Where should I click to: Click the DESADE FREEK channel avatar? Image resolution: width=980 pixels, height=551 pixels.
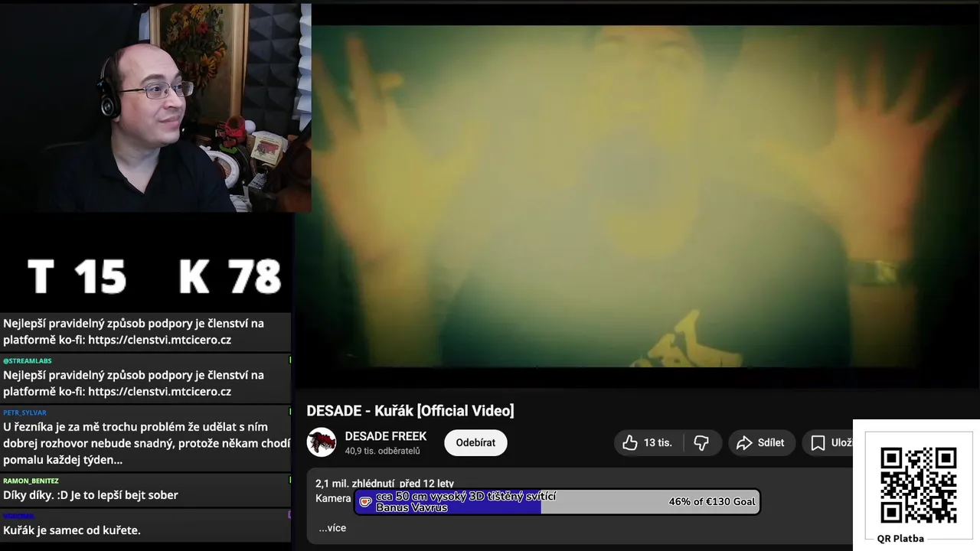tap(322, 442)
